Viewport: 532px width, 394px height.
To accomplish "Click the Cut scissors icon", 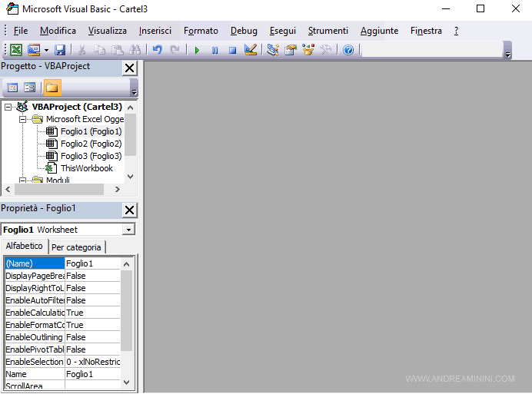I will click(x=81, y=50).
